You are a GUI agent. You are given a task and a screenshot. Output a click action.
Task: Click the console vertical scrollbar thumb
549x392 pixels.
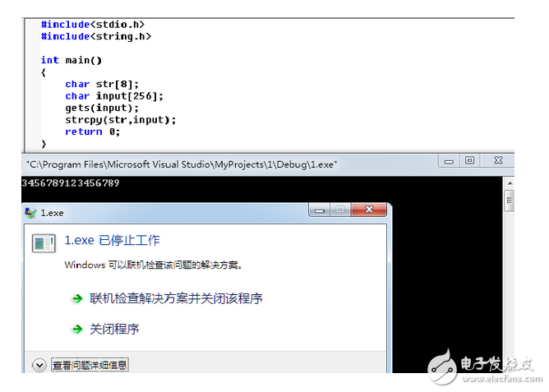tap(509, 200)
